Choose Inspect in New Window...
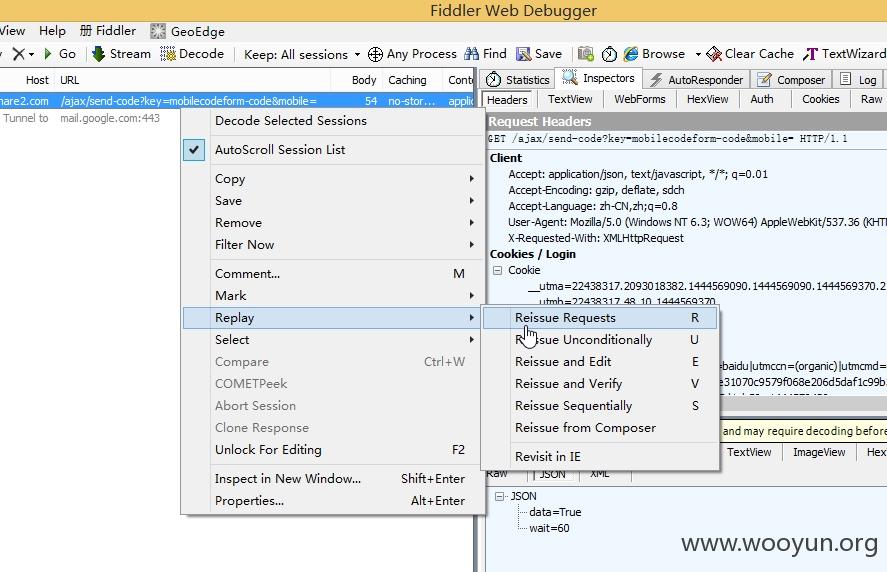 334,479
